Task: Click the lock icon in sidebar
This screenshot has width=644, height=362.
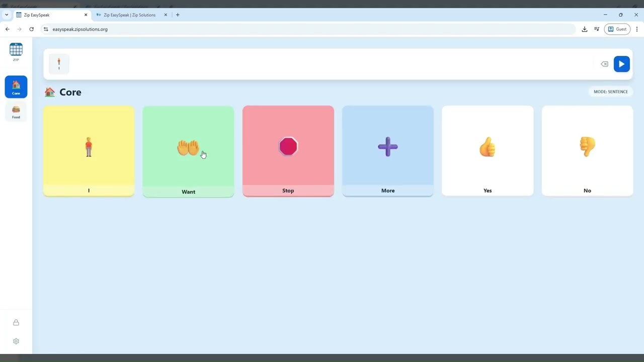Action: tap(16, 323)
